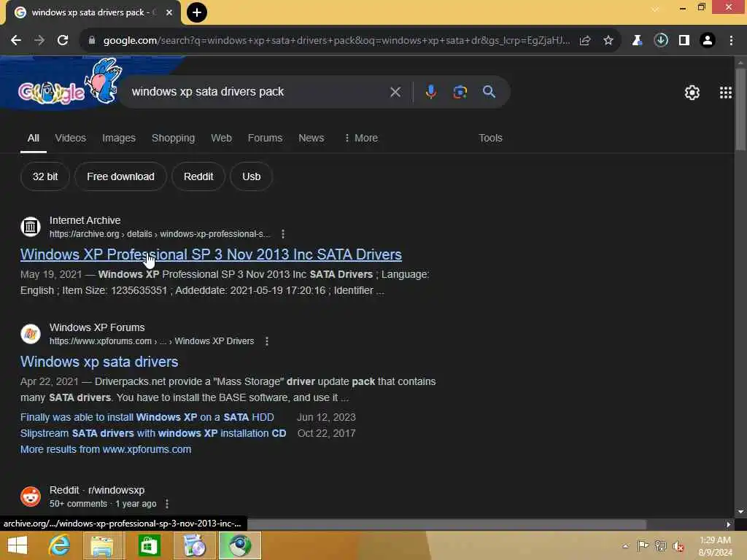This screenshot has height=560, width=747.
Task: Switch to the News tab
Action: 311,138
